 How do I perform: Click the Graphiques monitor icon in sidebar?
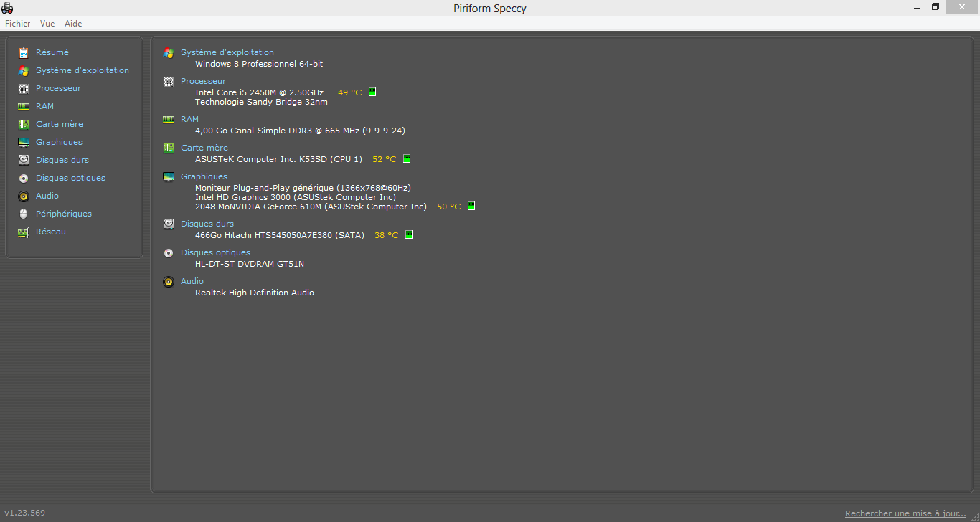coord(24,142)
